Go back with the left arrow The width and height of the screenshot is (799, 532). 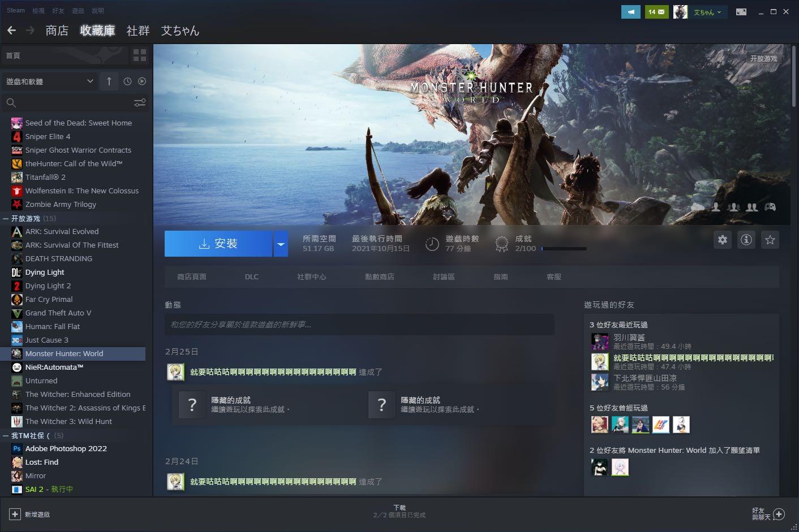[x=11, y=31]
